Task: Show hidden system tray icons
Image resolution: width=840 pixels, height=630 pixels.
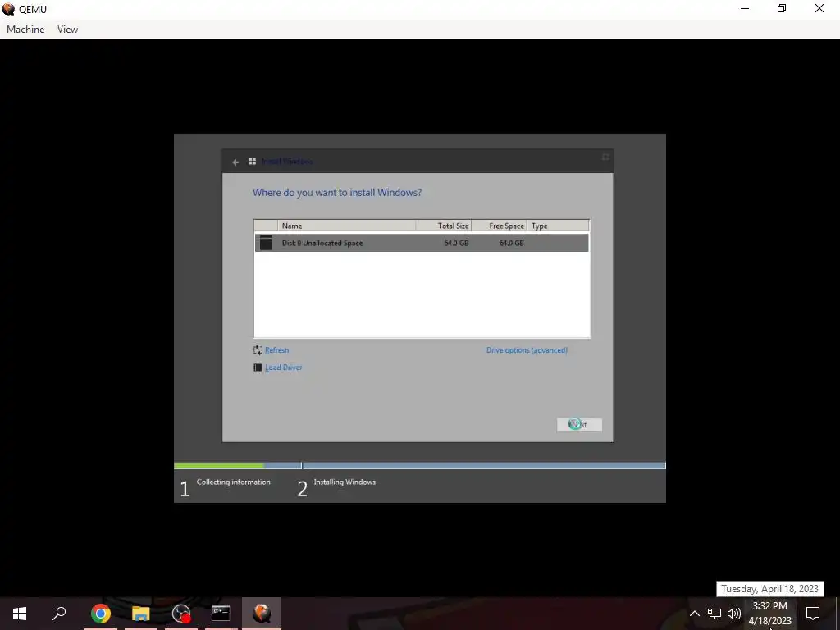Action: (694, 614)
